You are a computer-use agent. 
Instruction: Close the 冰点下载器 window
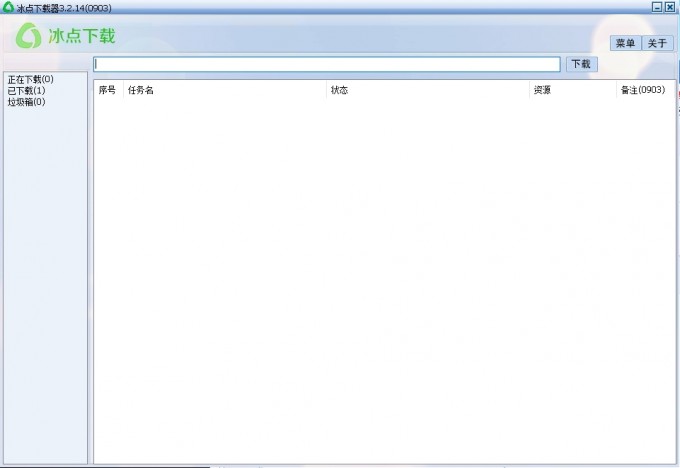coord(670,7)
